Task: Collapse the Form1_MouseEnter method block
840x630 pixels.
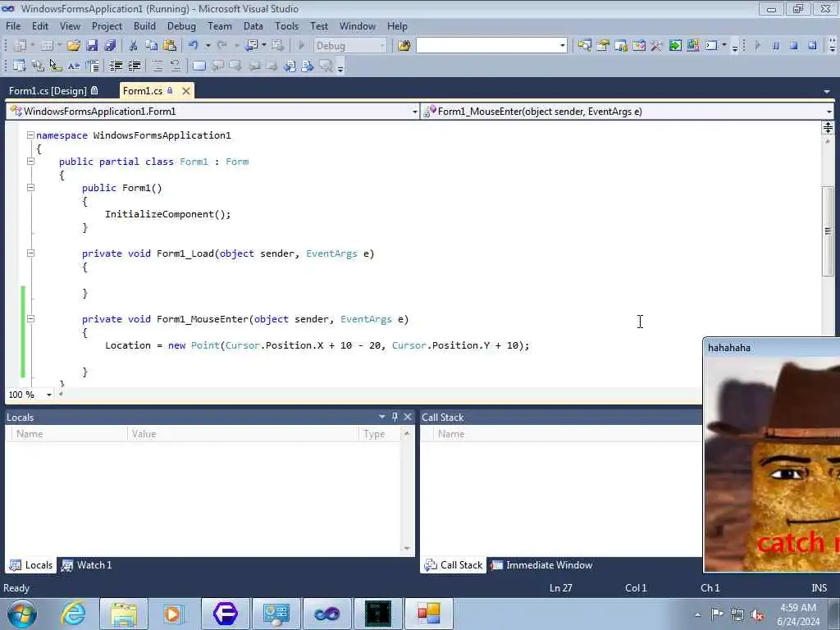Action: tap(30, 319)
